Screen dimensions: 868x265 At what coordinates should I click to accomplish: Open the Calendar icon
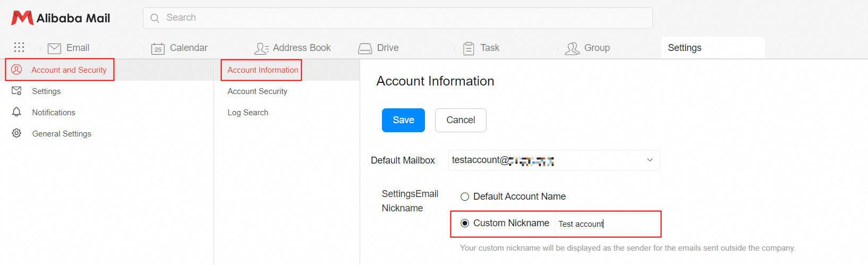[158, 48]
